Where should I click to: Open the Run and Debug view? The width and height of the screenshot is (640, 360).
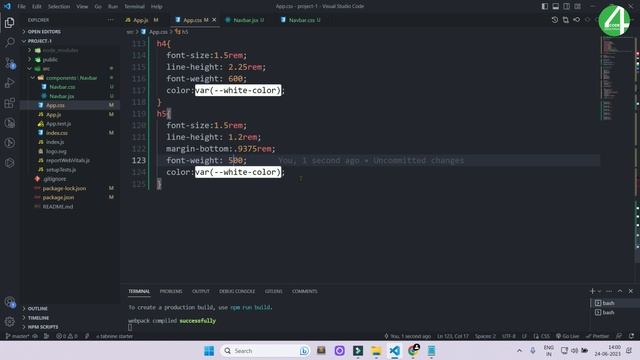[x=9, y=83]
